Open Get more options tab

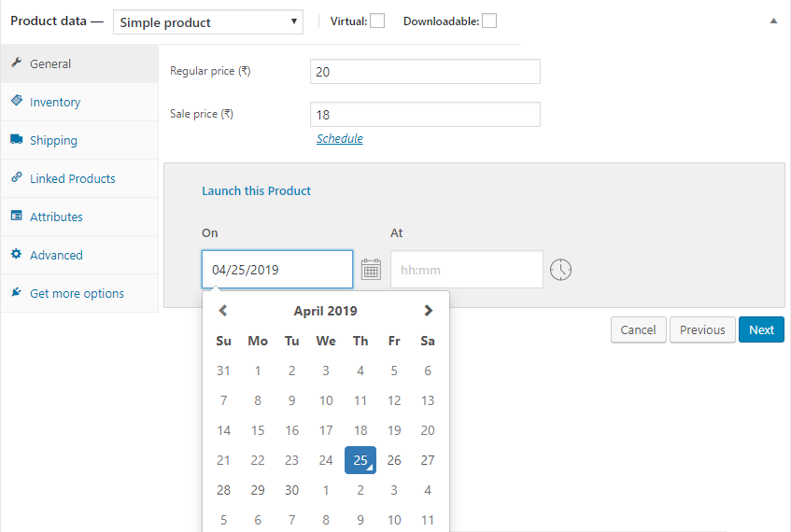79,293
